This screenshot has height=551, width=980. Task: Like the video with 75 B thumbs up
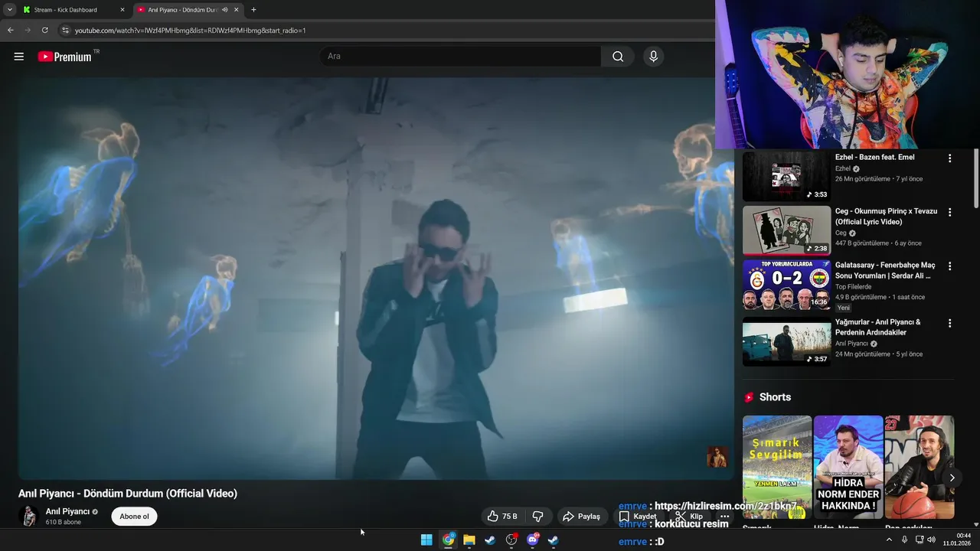502,517
